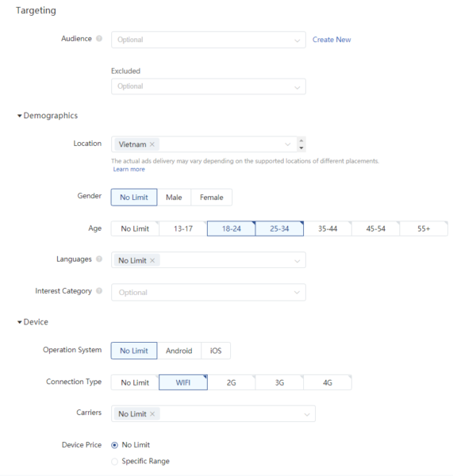Remove the Vietnam location tag

click(152, 144)
